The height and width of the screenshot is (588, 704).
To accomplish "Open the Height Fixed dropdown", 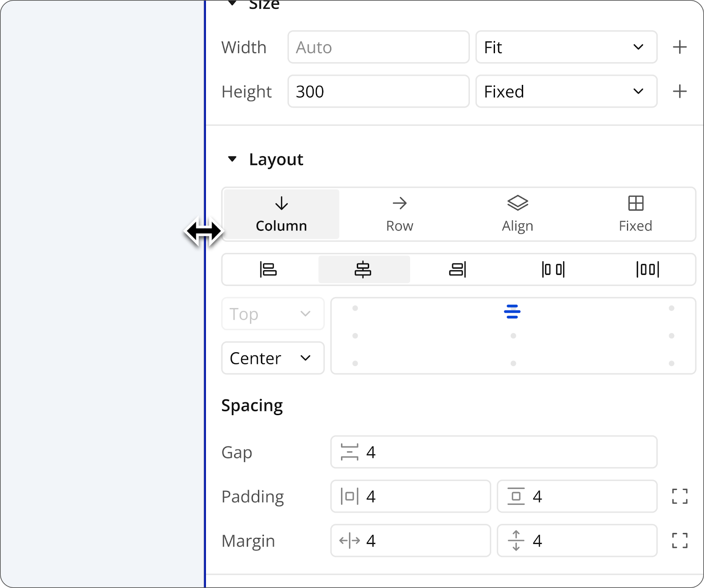I will tap(566, 91).
